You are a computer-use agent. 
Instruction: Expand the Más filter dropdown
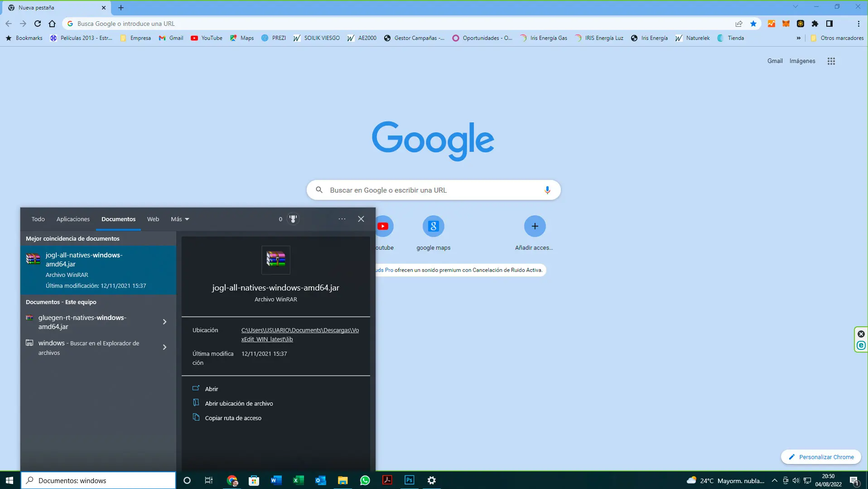pyautogui.click(x=180, y=219)
